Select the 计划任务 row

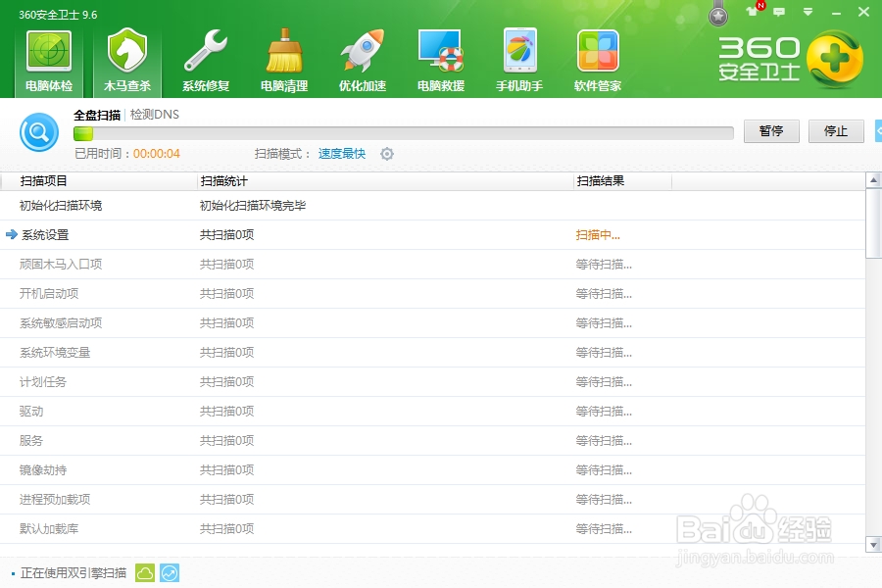(x=432, y=382)
